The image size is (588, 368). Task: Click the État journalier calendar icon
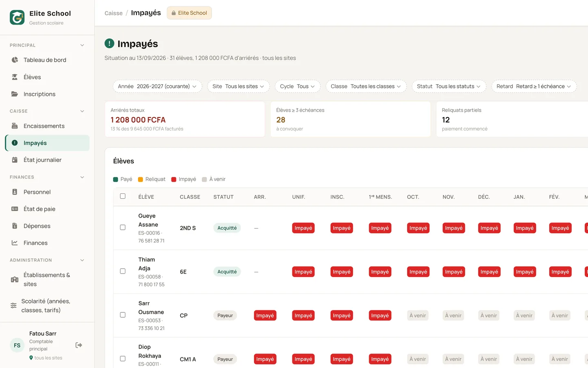pos(15,160)
